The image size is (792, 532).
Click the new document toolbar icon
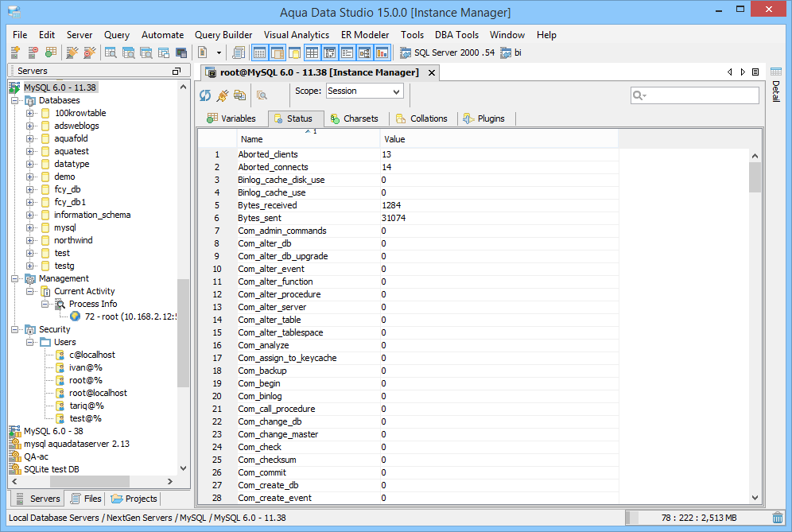click(203, 52)
